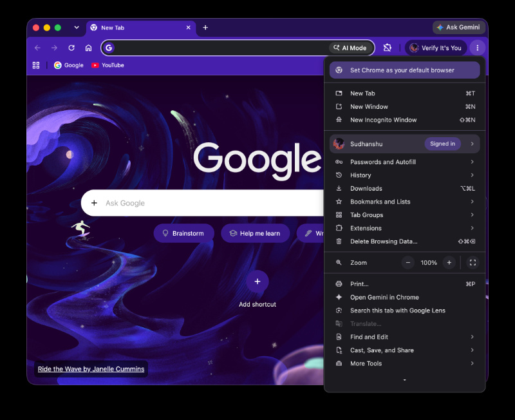Select Delete Browsing Data menu item
Screen dimensions: 515x420
pyautogui.click(x=405, y=241)
